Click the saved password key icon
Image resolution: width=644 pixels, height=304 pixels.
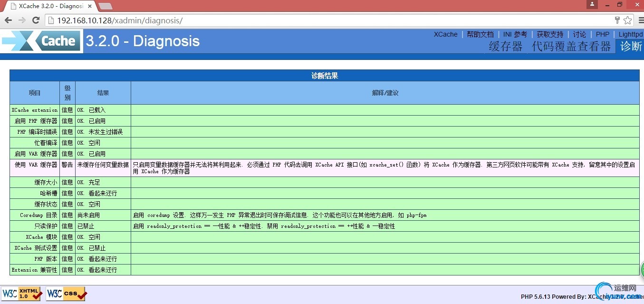pos(617,20)
